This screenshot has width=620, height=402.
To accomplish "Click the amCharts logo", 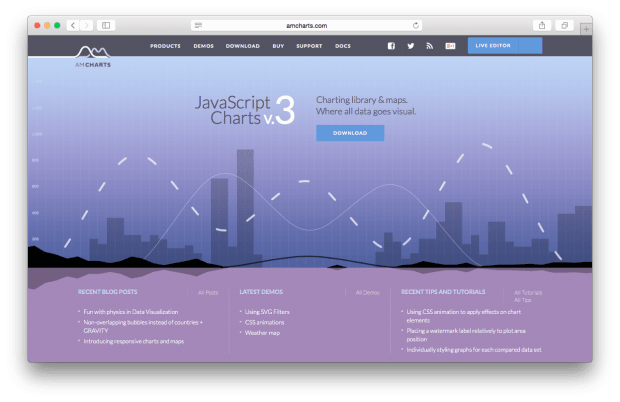I will (93, 54).
